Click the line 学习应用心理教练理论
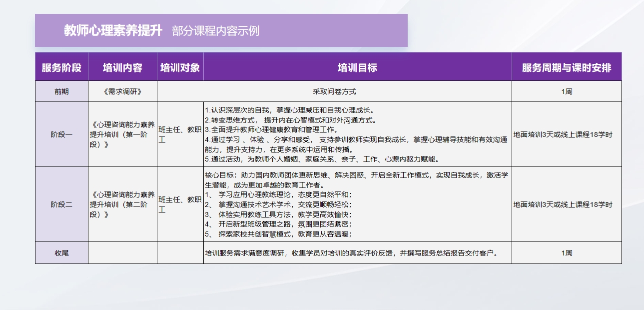 pos(278,194)
